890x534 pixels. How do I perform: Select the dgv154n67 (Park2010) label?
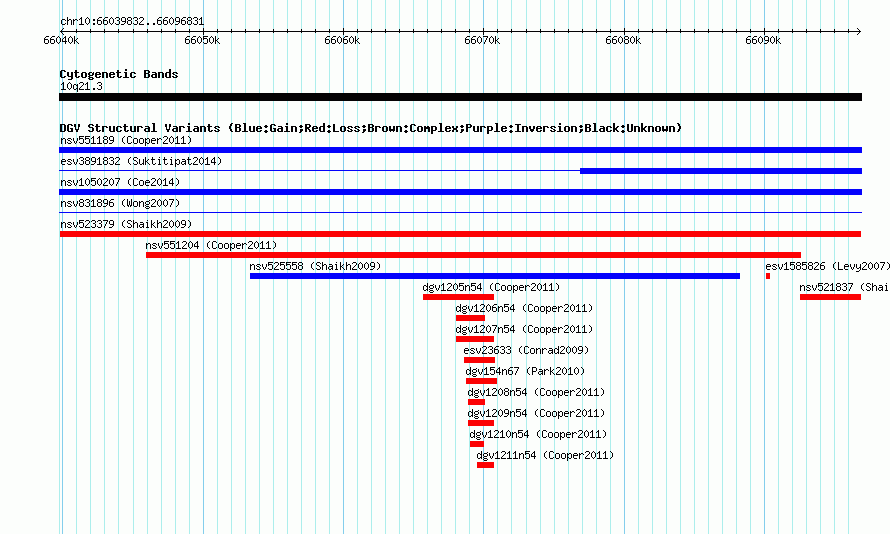(525, 371)
